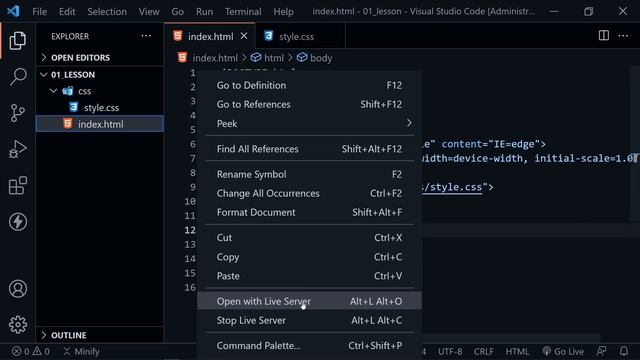Open the Go menu
This screenshot has height=360, width=640.
[177, 11]
